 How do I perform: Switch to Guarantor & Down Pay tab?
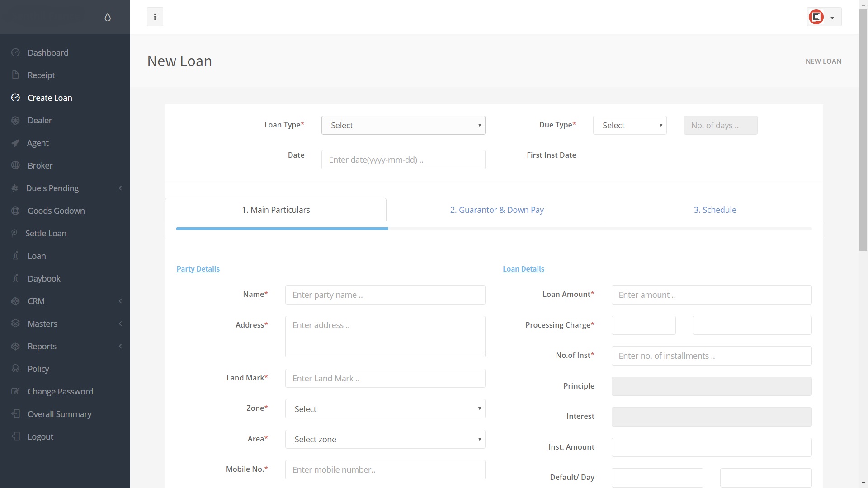pos(496,210)
